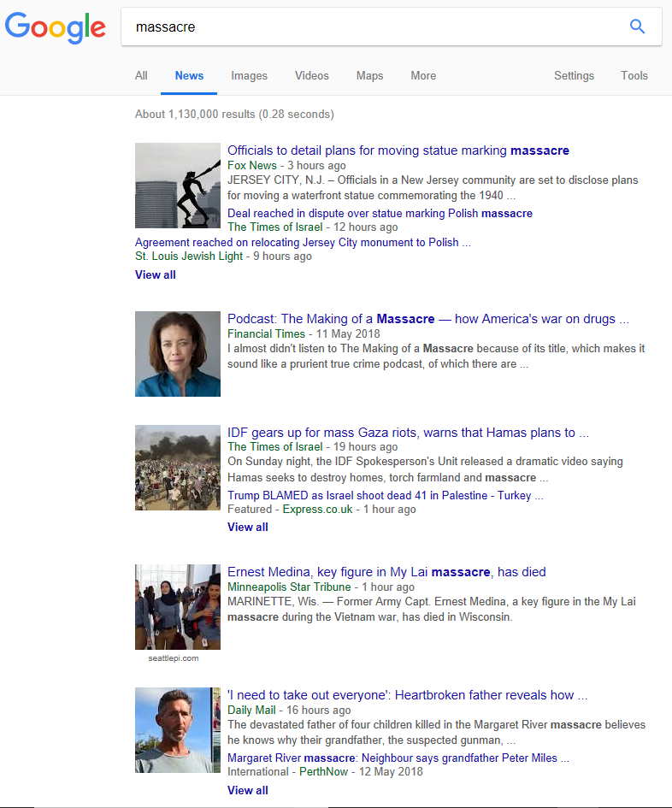
Task: Open 'Deal reached in dispute over statue' link
Action: pos(380,214)
